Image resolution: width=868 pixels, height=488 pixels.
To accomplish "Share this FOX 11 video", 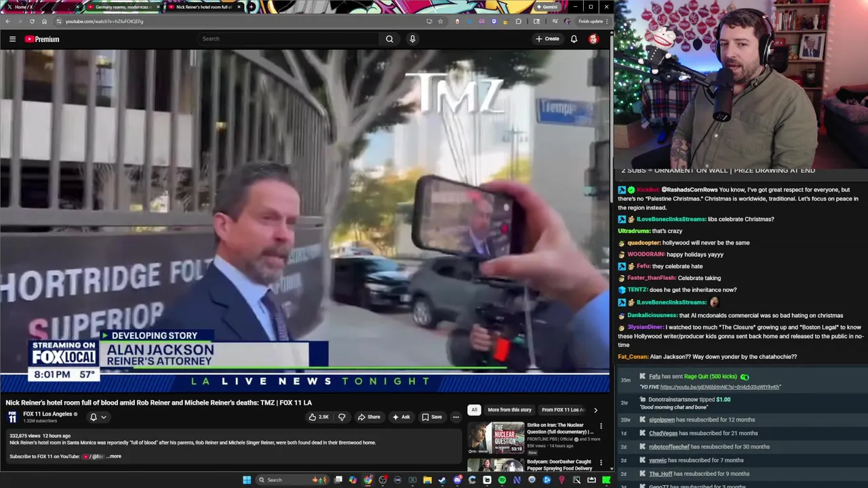I will [x=369, y=417].
